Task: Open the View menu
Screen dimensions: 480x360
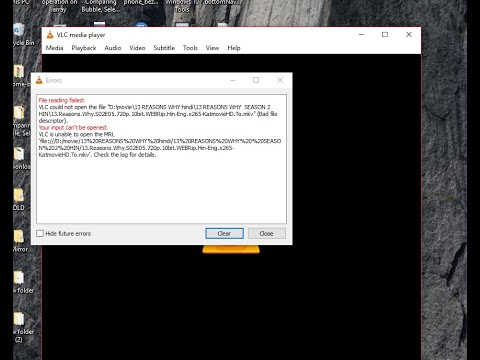Action: coord(212,48)
